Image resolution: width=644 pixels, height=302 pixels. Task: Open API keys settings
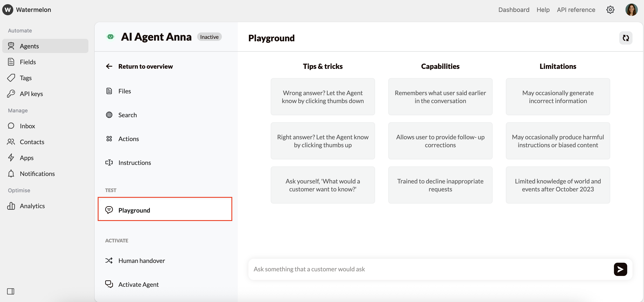[x=31, y=94]
